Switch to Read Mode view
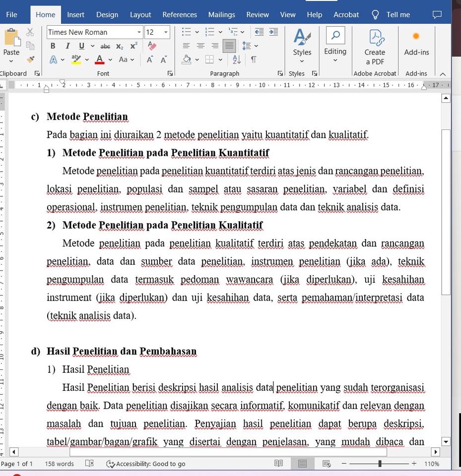Screen dimensions: 461x476 point(278,463)
